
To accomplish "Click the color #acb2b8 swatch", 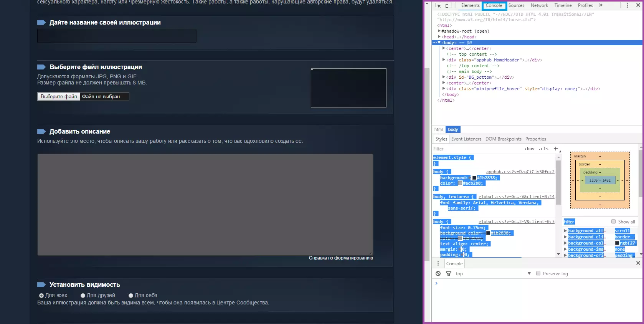I will [x=460, y=183].
